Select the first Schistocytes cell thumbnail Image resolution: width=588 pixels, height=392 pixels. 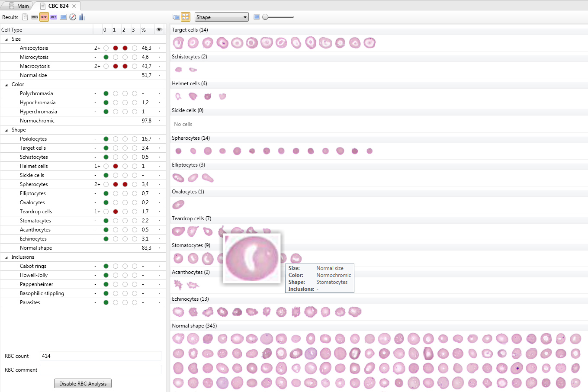click(178, 70)
